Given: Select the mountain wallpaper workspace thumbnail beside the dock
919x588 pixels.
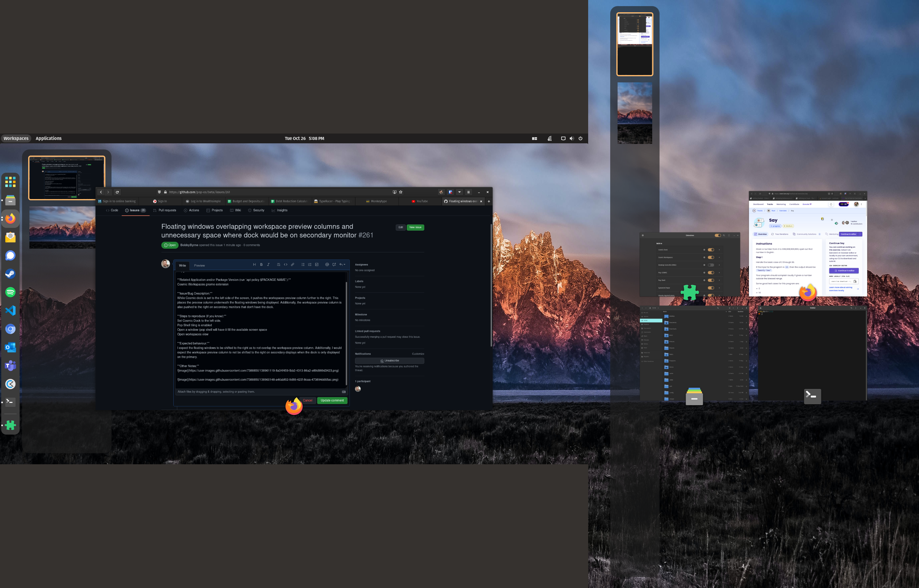Looking at the screenshot, I should pos(62,228).
